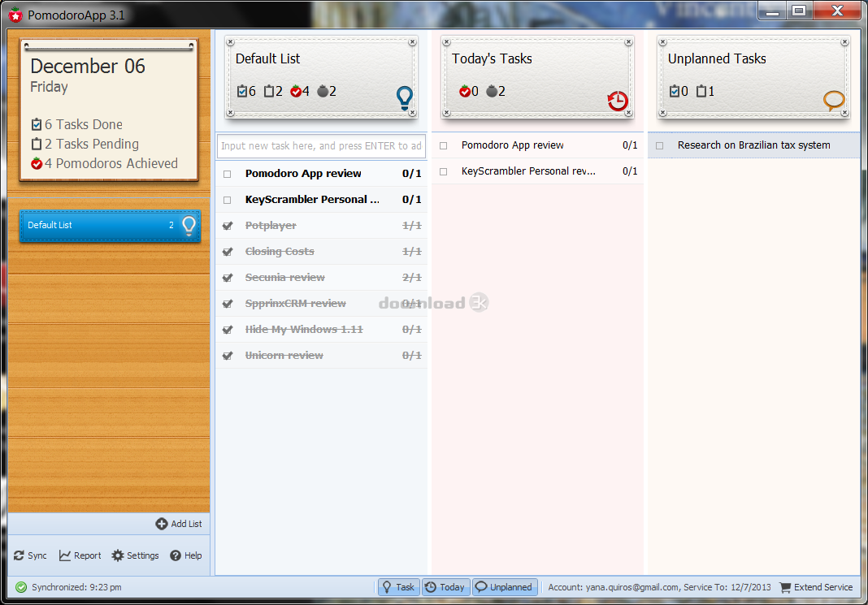Open Settings via the gear icon
Image resolution: width=868 pixels, height=605 pixels.
coord(117,555)
